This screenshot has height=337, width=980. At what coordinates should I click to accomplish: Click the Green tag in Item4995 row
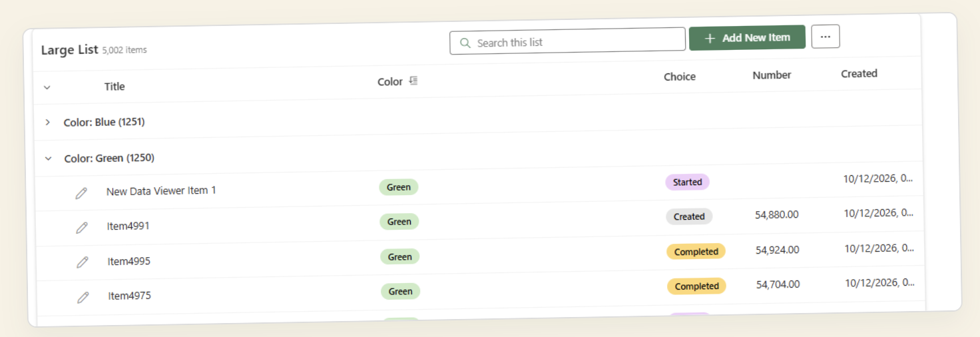click(x=400, y=256)
